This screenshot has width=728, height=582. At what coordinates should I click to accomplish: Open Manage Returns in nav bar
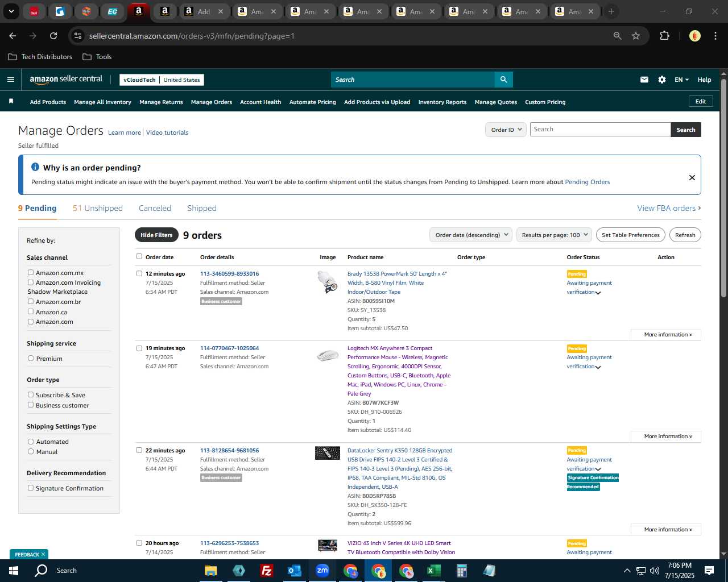click(x=161, y=102)
